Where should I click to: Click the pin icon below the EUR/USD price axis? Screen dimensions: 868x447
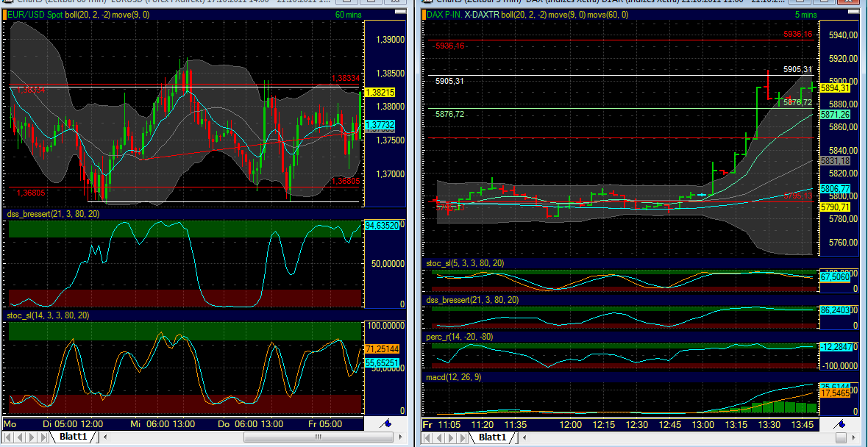pos(385,424)
